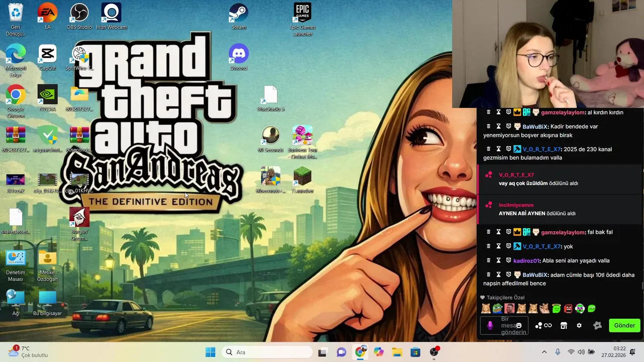The width and height of the screenshot is (644, 362).
Task: Select the 60 Seconds game shortcut
Action: [x=271, y=139]
